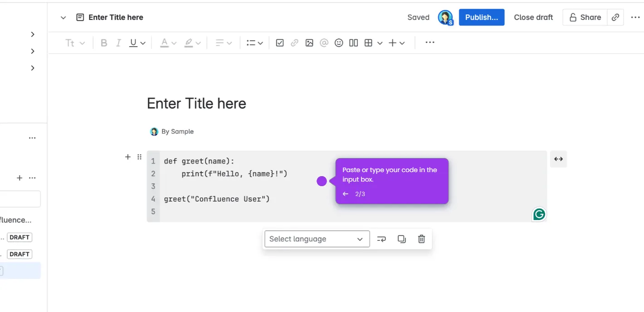Image resolution: width=644 pixels, height=312 pixels.
Task: Toggle word wrap for the code block
Action: 381,239
